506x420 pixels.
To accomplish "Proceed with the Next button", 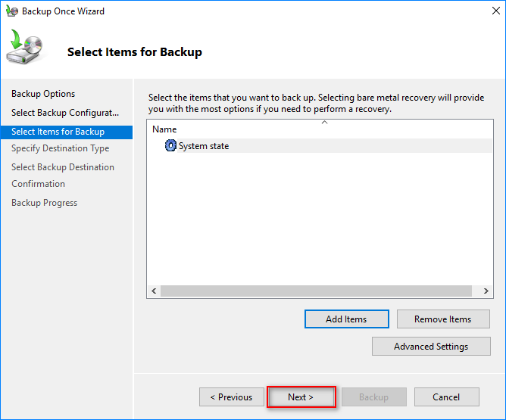I will 301,397.
